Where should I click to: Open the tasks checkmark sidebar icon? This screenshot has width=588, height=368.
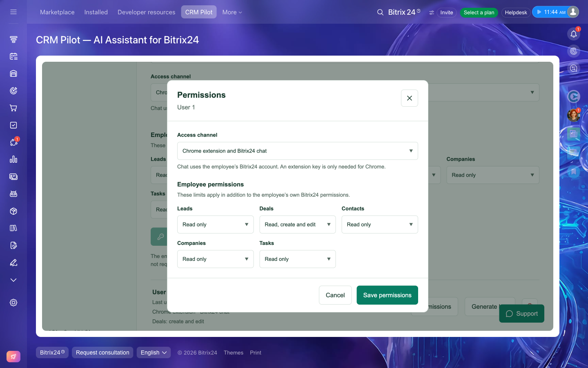pos(13,125)
